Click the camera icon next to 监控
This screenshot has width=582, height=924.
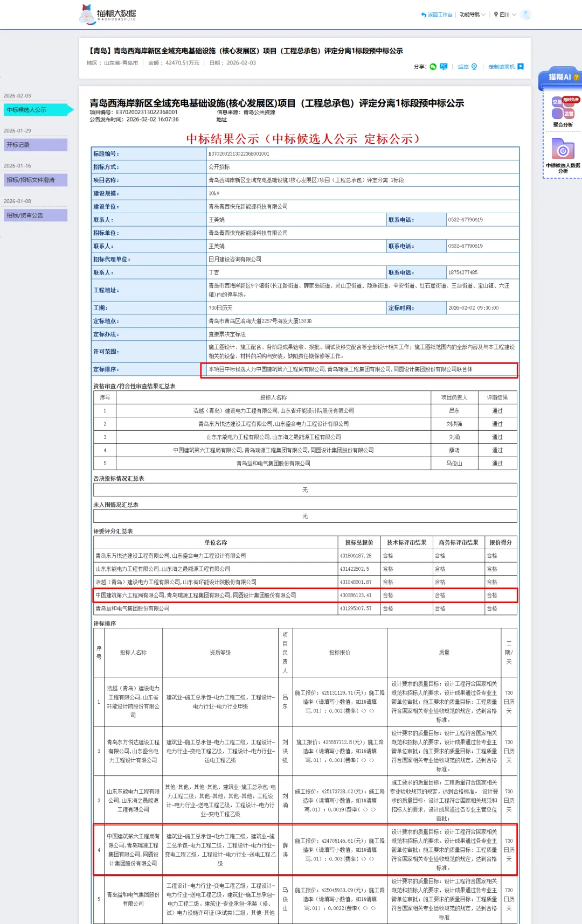pyautogui.click(x=474, y=67)
